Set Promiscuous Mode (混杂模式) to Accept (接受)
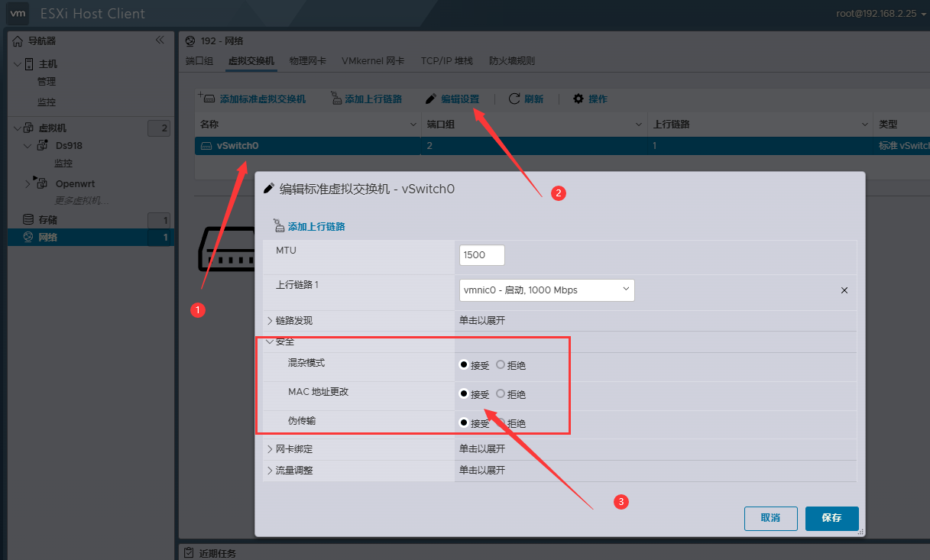This screenshot has width=930, height=560. [463, 364]
